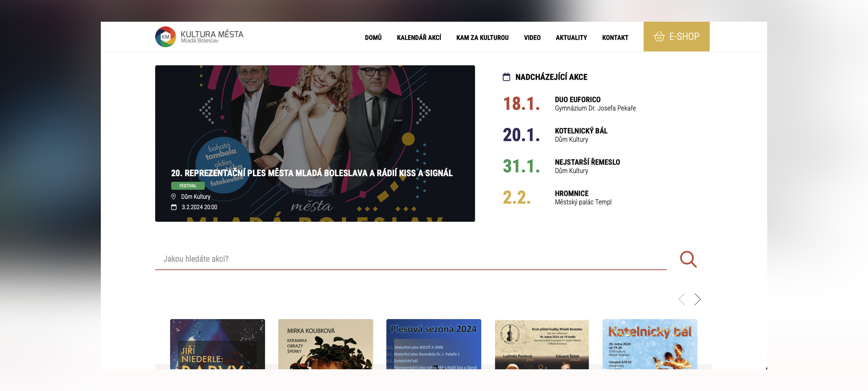The width and height of the screenshot is (868, 391).
Task: Open the HROMNICE event link
Action: pyautogui.click(x=571, y=193)
